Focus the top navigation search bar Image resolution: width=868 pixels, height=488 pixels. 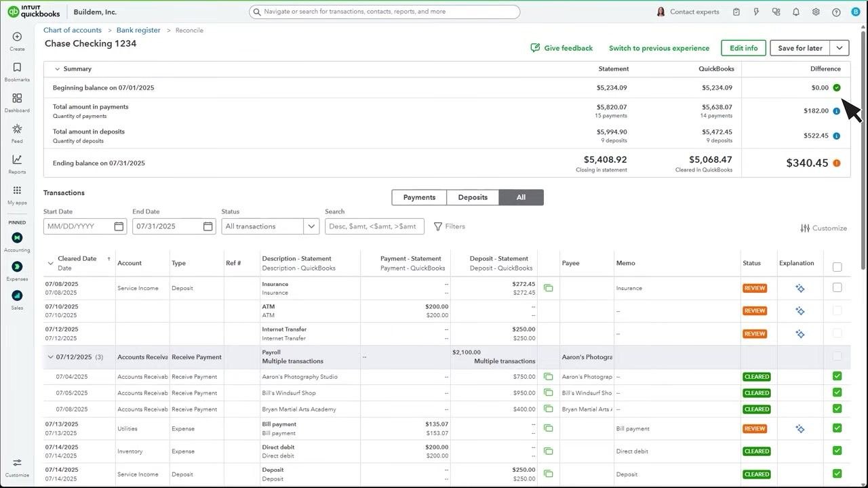(x=384, y=12)
